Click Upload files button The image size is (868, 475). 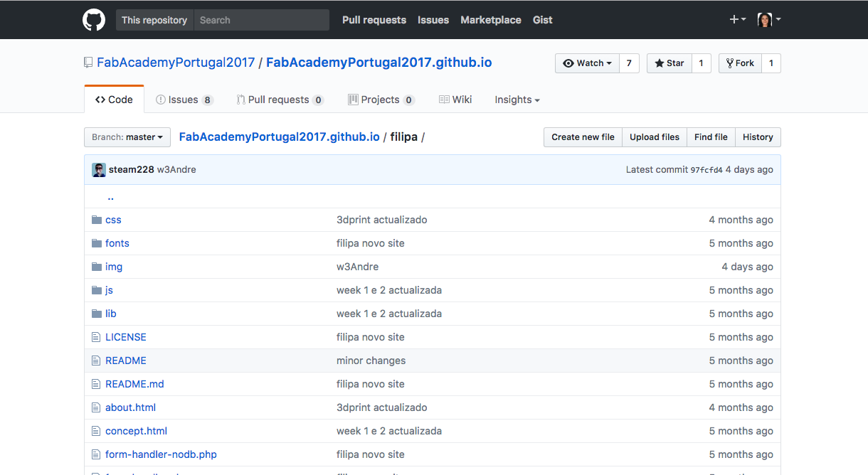click(x=655, y=137)
